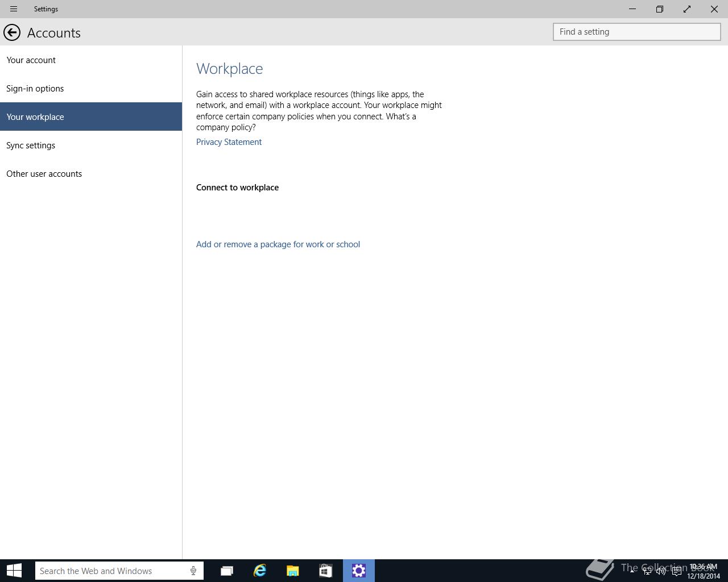Open Sign-in options section
Image resolution: width=728 pixels, height=582 pixels.
pyautogui.click(x=91, y=88)
